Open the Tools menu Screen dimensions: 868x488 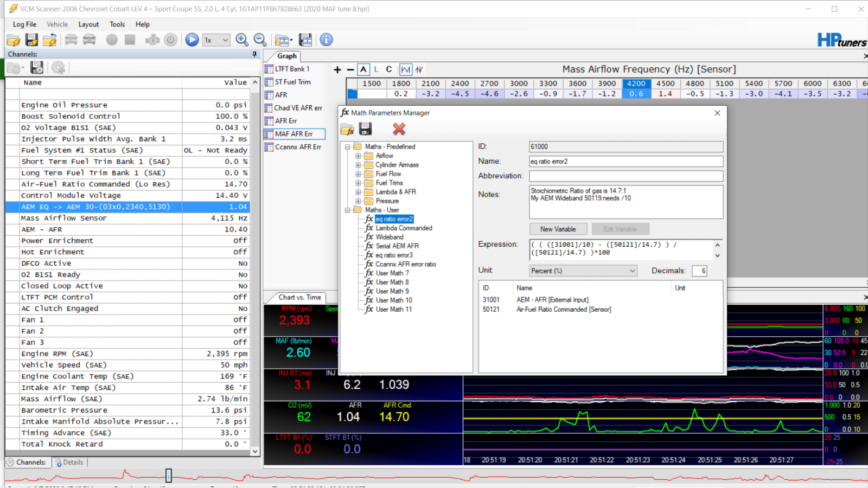click(x=117, y=24)
